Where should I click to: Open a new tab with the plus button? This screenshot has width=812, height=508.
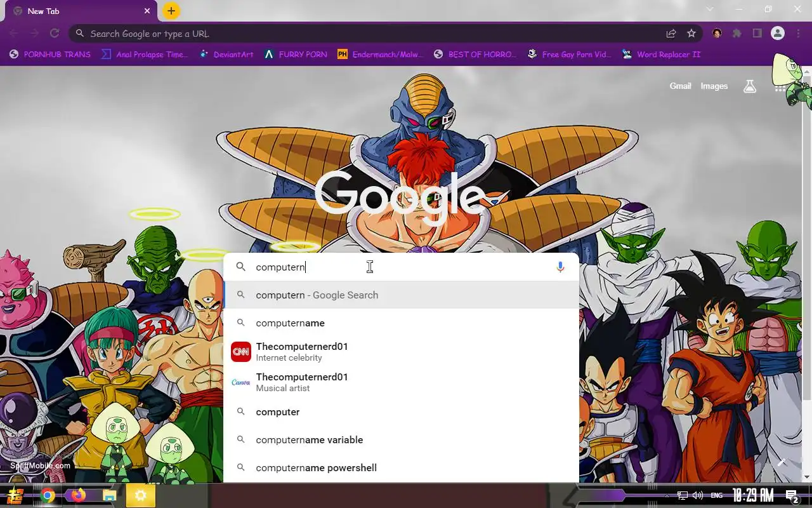171,11
